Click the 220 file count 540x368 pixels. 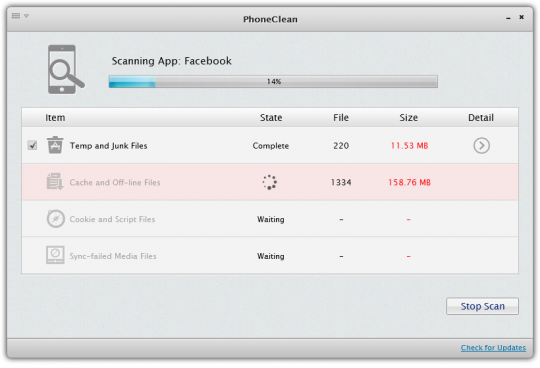pyautogui.click(x=341, y=146)
